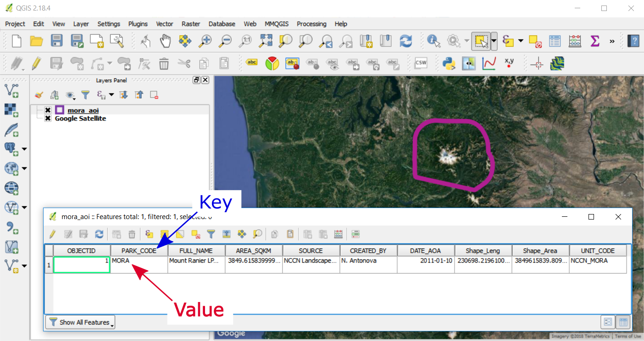Reload the attribute table
The height and width of the screenshot is (341, 644).
tap(99, 234)
